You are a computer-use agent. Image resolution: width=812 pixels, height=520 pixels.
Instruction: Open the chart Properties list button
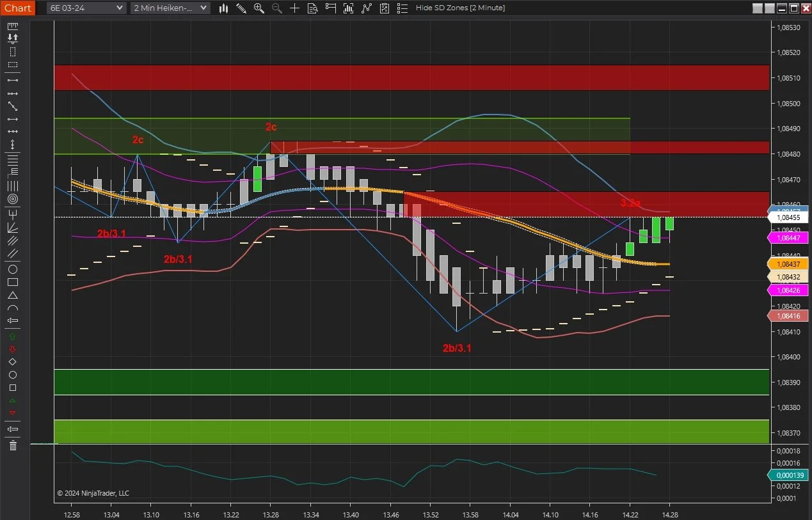[x=402, y=8]
